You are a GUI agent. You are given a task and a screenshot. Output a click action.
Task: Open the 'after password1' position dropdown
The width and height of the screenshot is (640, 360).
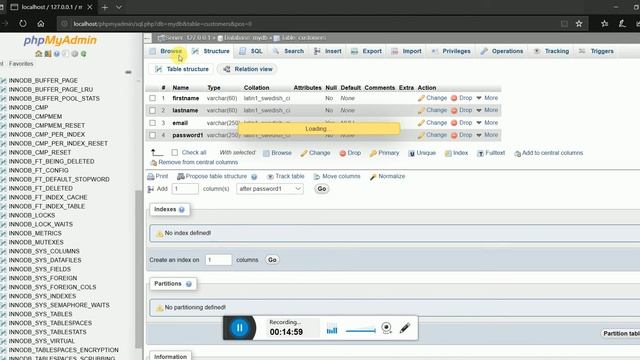click(270, 189)
